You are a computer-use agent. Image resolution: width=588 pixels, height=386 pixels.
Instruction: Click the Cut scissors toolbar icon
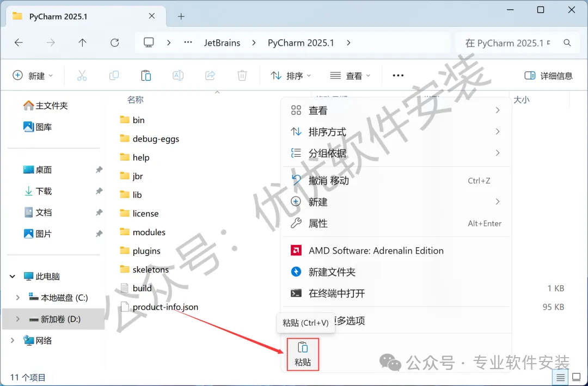82,76
